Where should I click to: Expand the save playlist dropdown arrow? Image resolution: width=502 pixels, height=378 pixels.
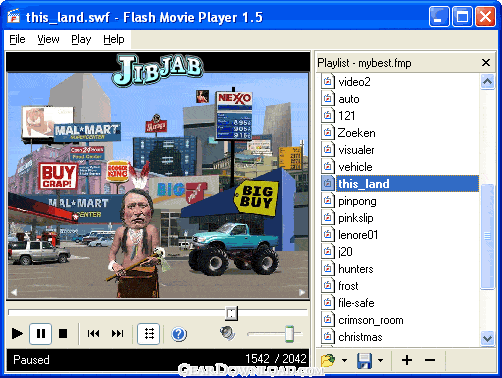tap(380, 360)
